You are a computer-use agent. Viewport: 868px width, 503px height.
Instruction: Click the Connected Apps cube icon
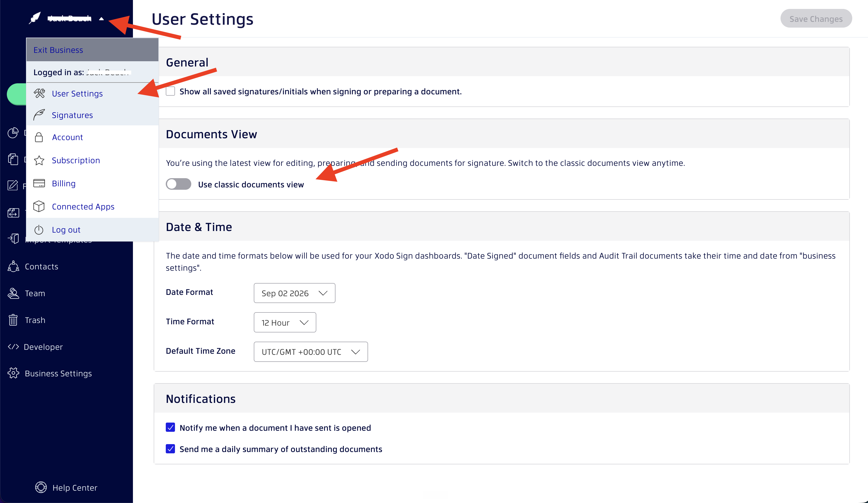coord(39,206)
